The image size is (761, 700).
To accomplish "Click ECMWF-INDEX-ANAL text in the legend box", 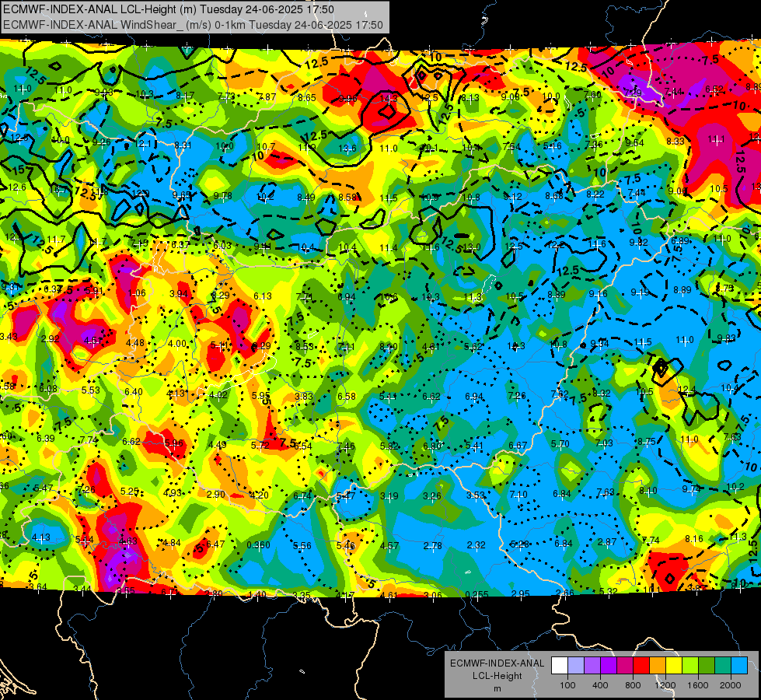I will 497,663.
